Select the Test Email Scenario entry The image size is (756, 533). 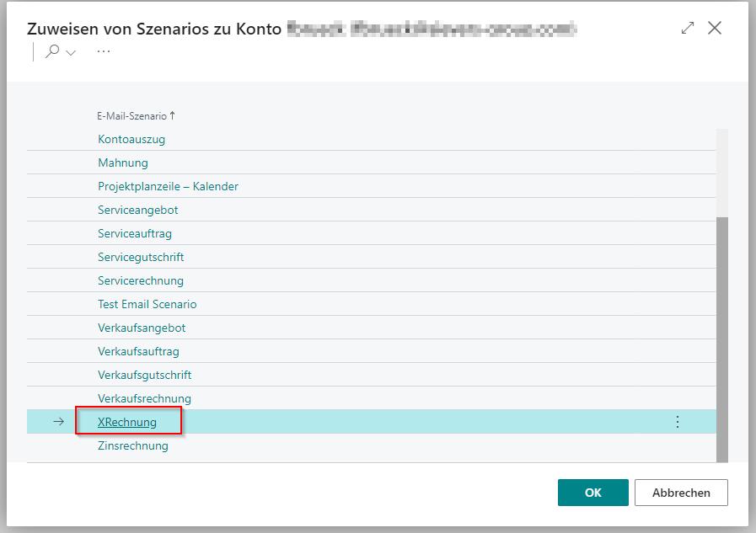pos(147,304)
